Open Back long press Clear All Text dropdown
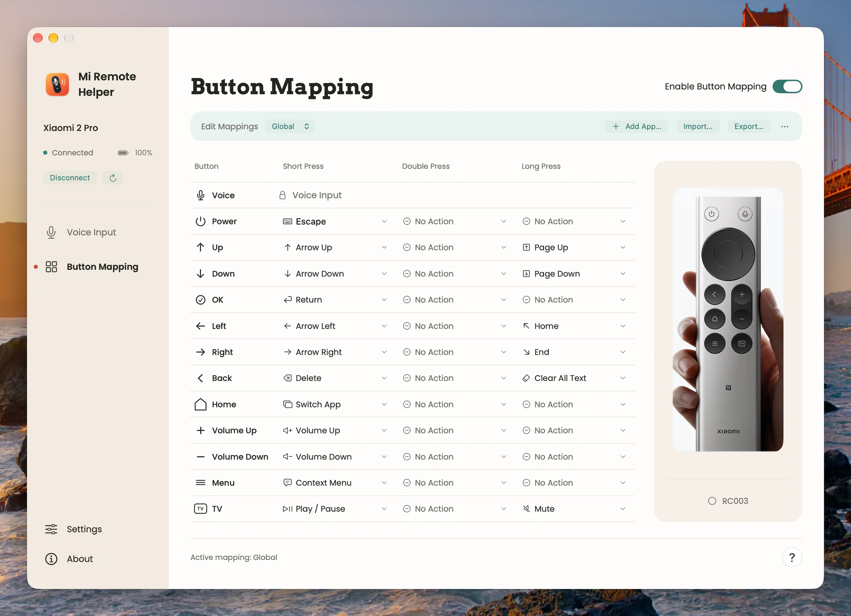This screenshot has height=616, width=851. click(574, 378)
